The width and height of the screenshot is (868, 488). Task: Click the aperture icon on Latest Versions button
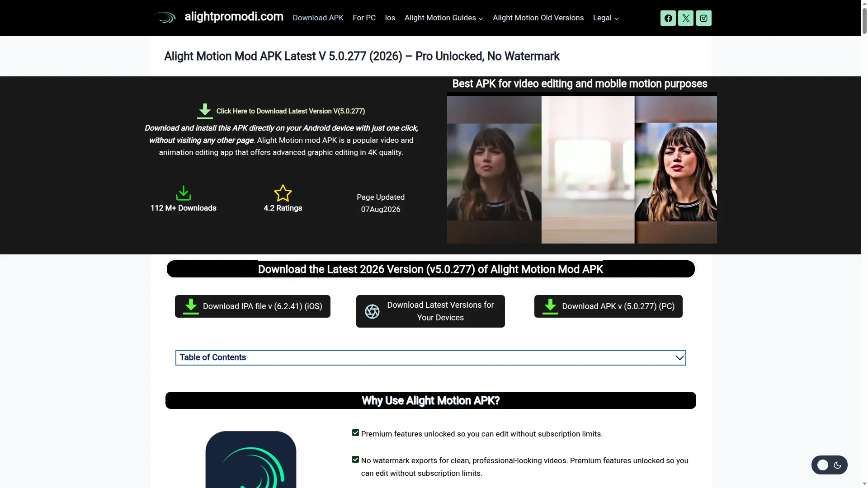372,311
